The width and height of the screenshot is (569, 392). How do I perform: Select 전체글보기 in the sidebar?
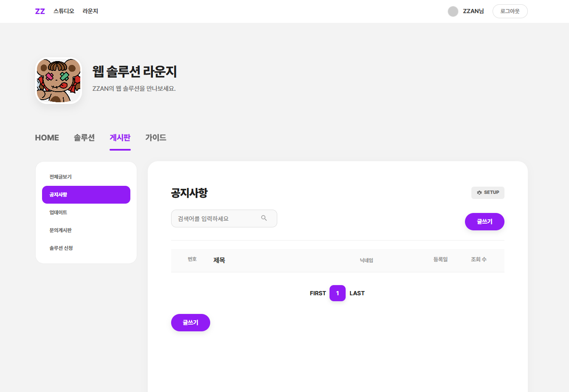61,177
